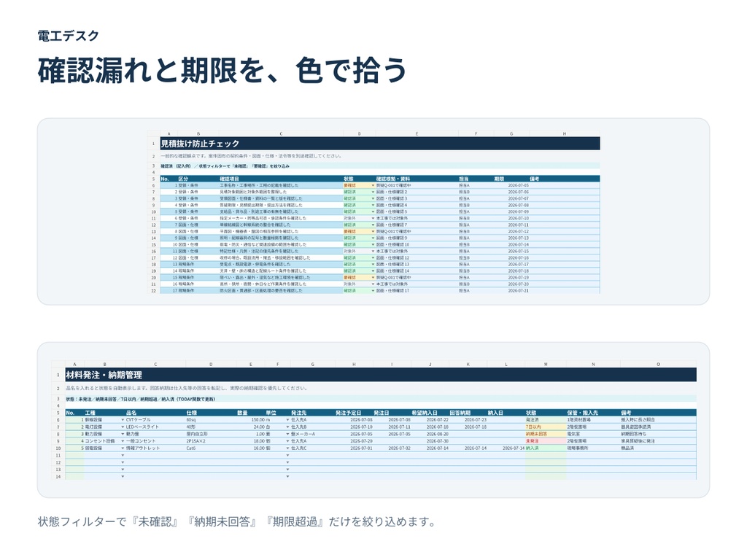Select the 納入済 status cell
Image resolution: width=747 pixels, height=560 pixels.
click(x=546, y=448)
